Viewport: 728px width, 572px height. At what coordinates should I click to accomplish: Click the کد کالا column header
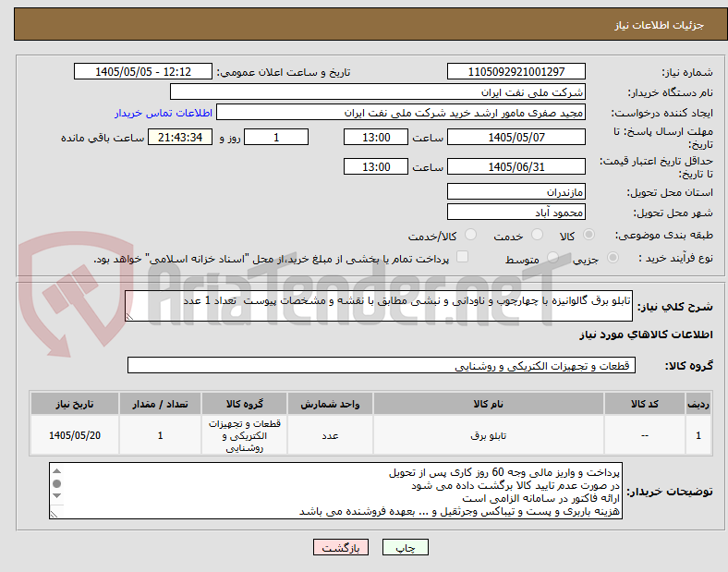(645, 404)
